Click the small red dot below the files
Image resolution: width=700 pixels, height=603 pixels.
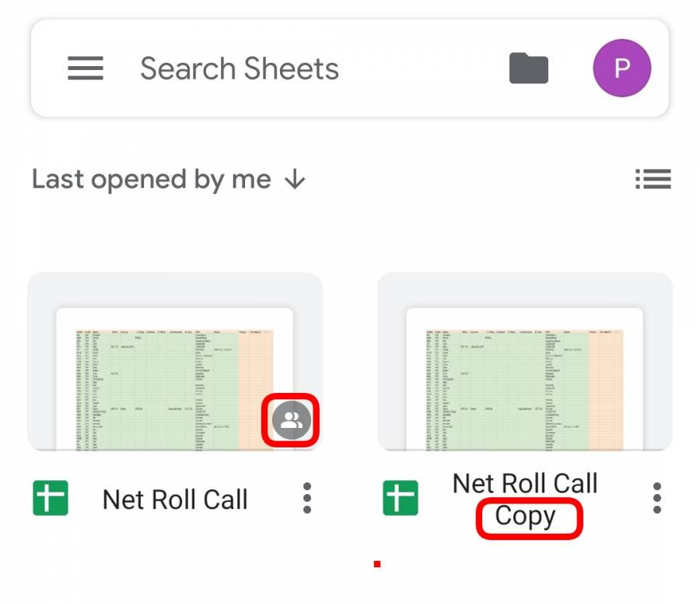pyautogui.click(x=377, y=564)
